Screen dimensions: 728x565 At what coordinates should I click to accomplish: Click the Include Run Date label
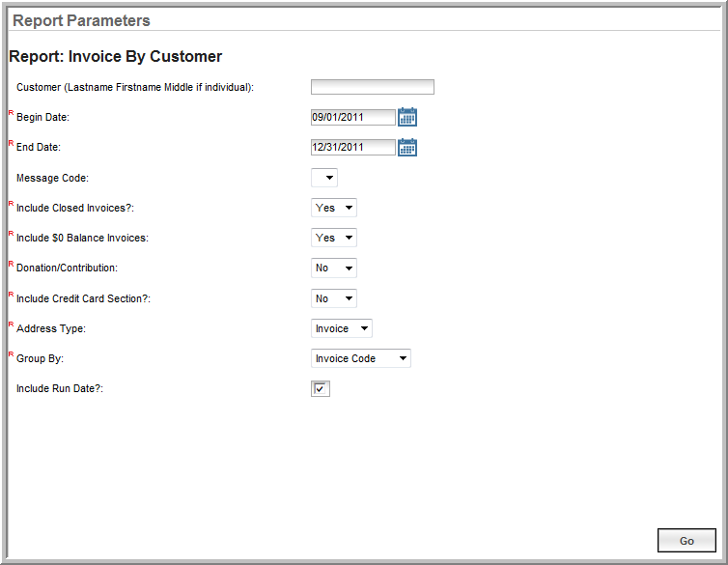60,388
